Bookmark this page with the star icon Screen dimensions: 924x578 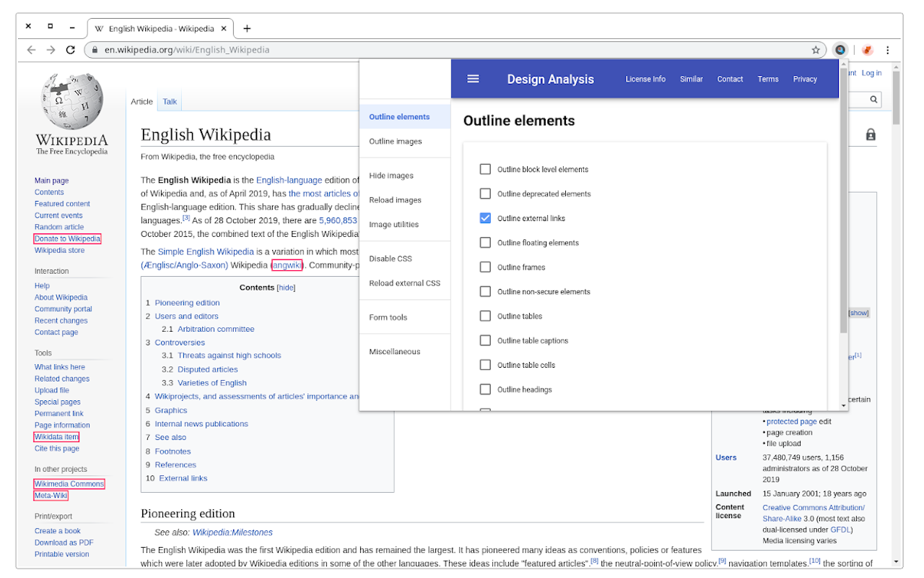coord(816,50)
